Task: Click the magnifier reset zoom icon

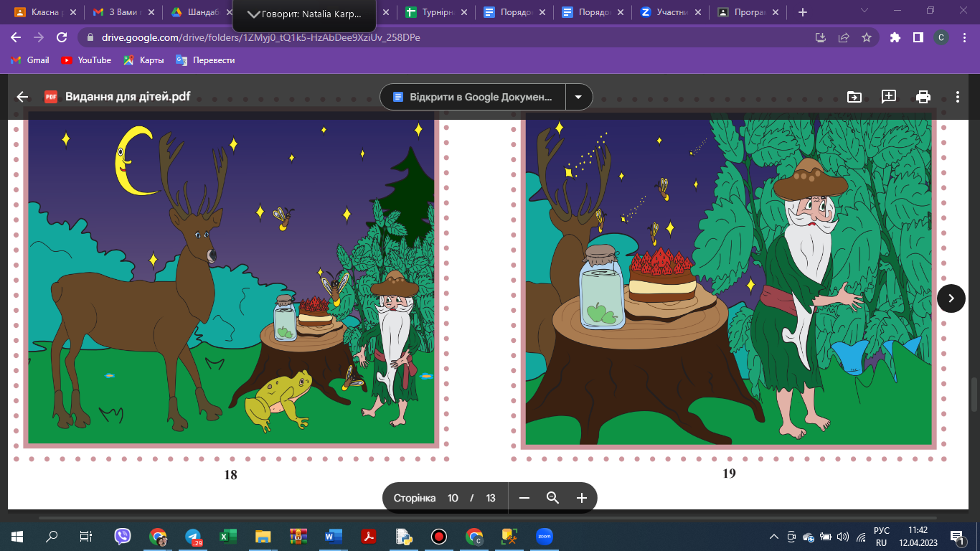Action: 552,498
